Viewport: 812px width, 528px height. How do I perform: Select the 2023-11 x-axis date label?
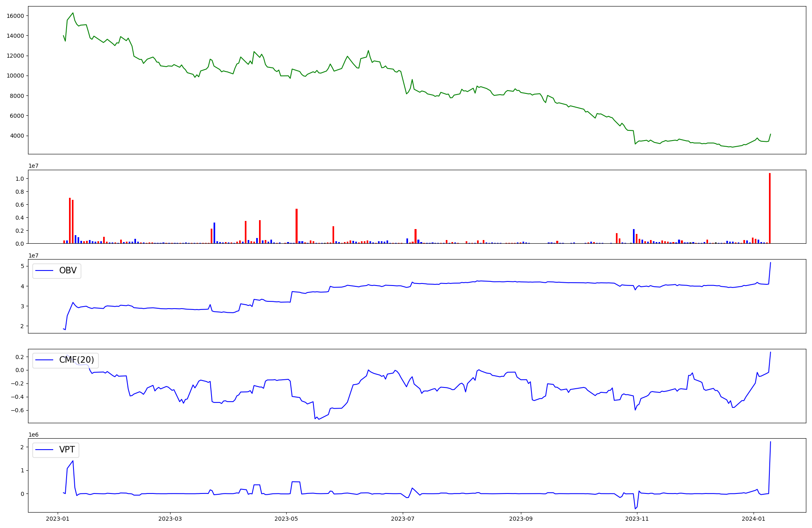pyautogui.click(x=637, y=519)
